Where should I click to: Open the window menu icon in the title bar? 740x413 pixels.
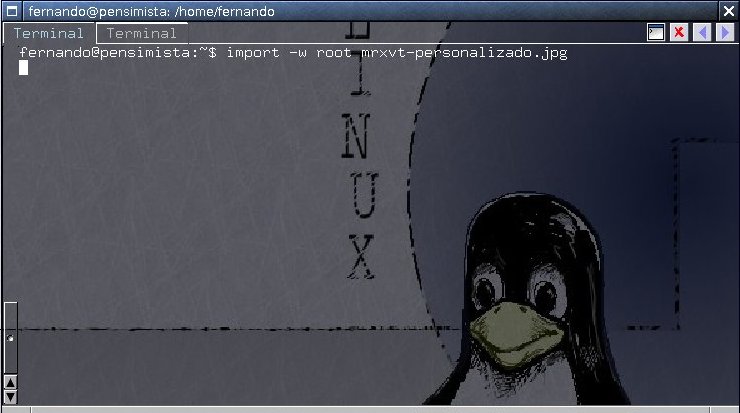click(x=12, y=11)
